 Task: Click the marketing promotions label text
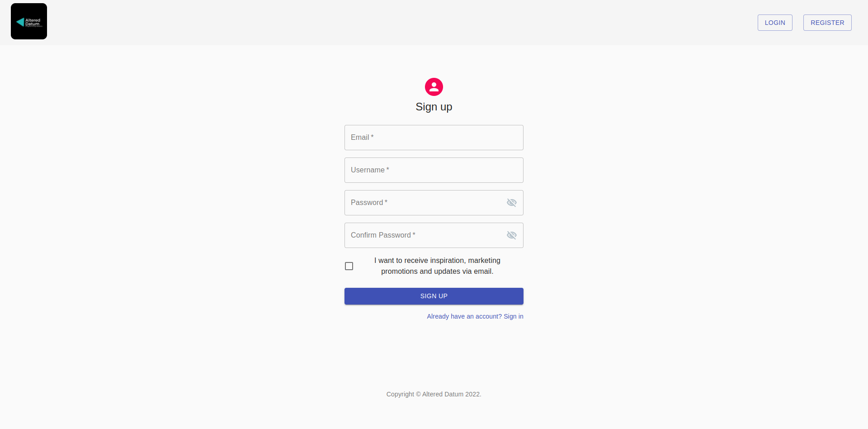click(x=437, y=266)
